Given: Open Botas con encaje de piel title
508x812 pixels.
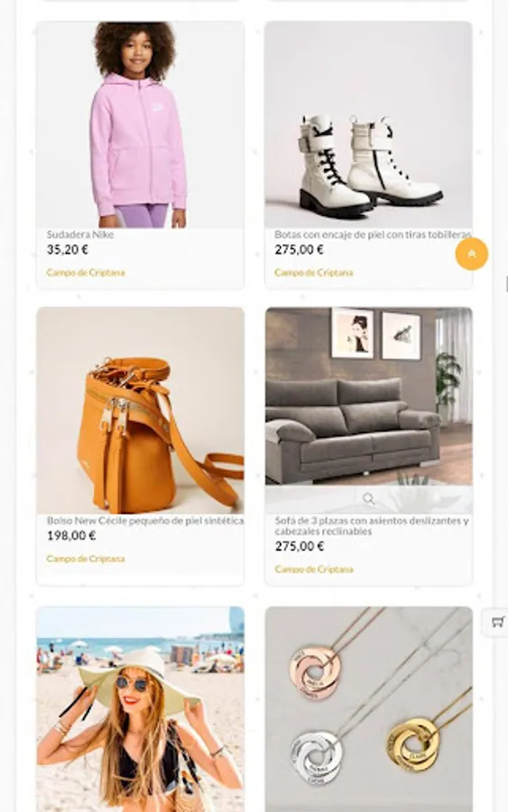Looking at the screenshot, I should pos(373,234).
